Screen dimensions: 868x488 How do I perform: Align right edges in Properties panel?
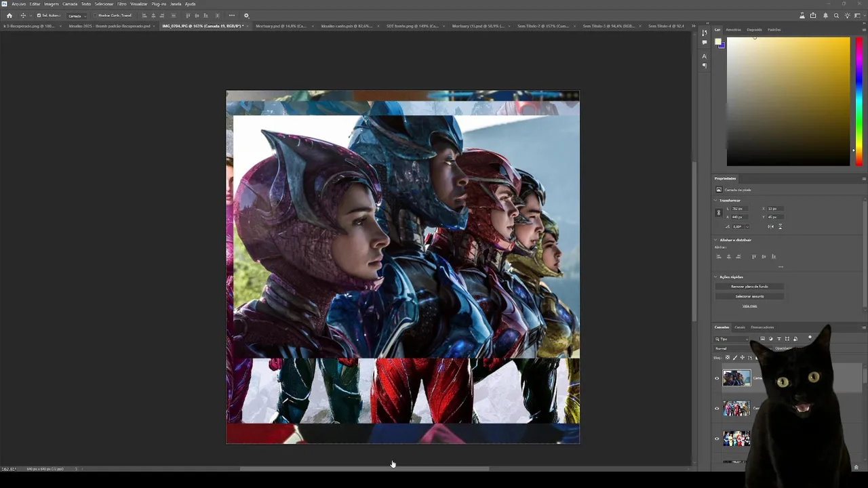pos(738,257)
